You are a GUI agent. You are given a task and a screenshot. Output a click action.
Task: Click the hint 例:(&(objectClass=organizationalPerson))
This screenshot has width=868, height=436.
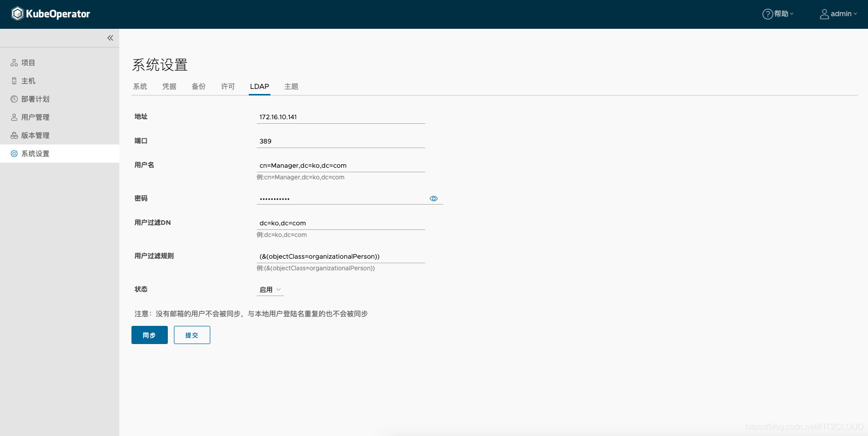(315, 268)
